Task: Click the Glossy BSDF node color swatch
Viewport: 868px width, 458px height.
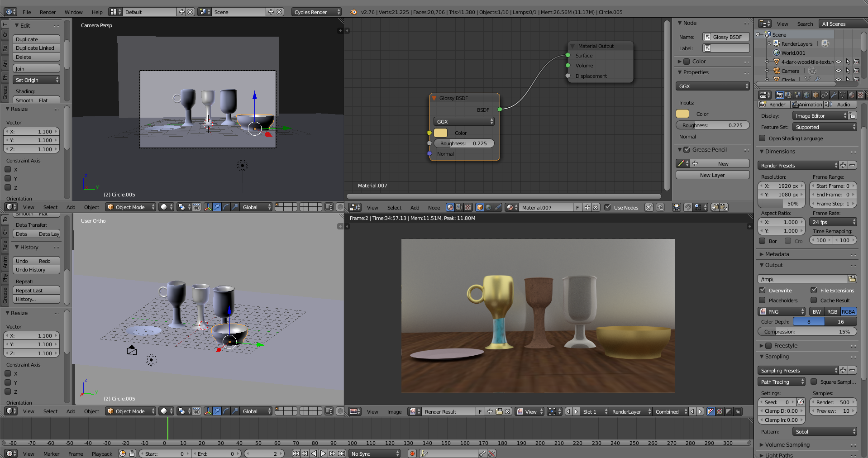Action: pos(440,133)
